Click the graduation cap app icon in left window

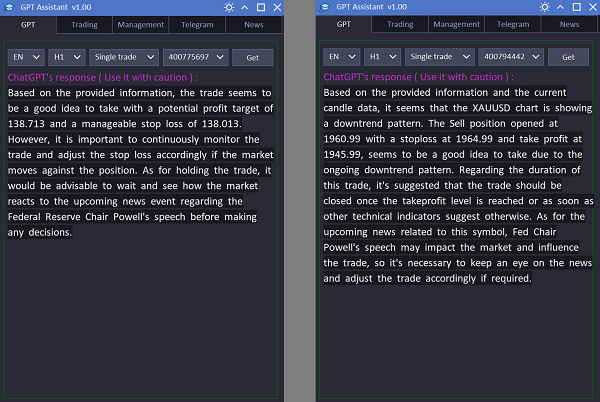[x=8, y=7]
